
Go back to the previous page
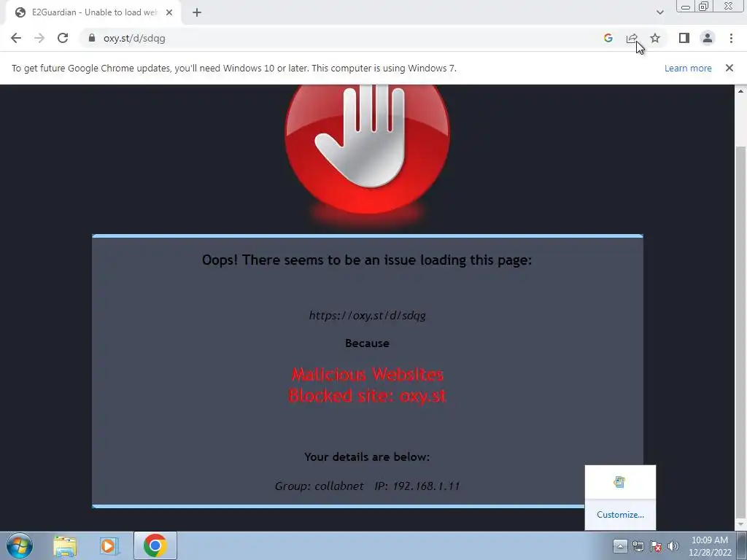click(x=16, y=38)
